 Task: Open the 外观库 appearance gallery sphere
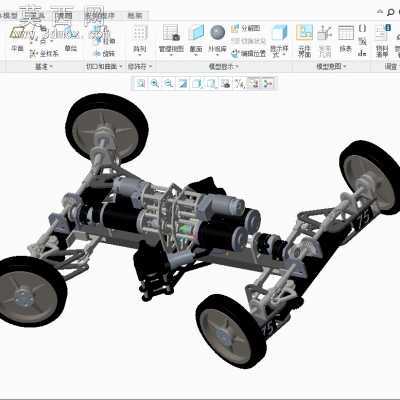(218, 33)
